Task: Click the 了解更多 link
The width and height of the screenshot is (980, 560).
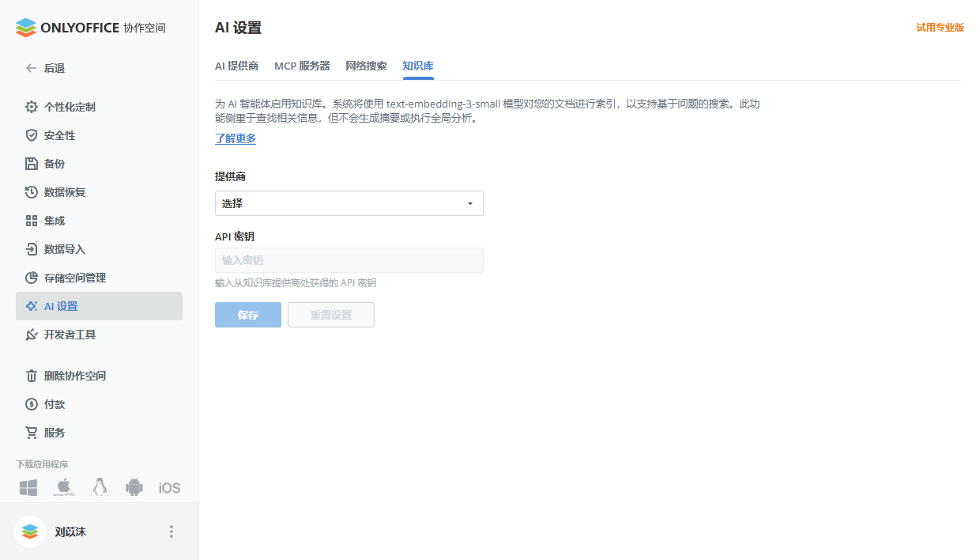Action: coord(234,138)
